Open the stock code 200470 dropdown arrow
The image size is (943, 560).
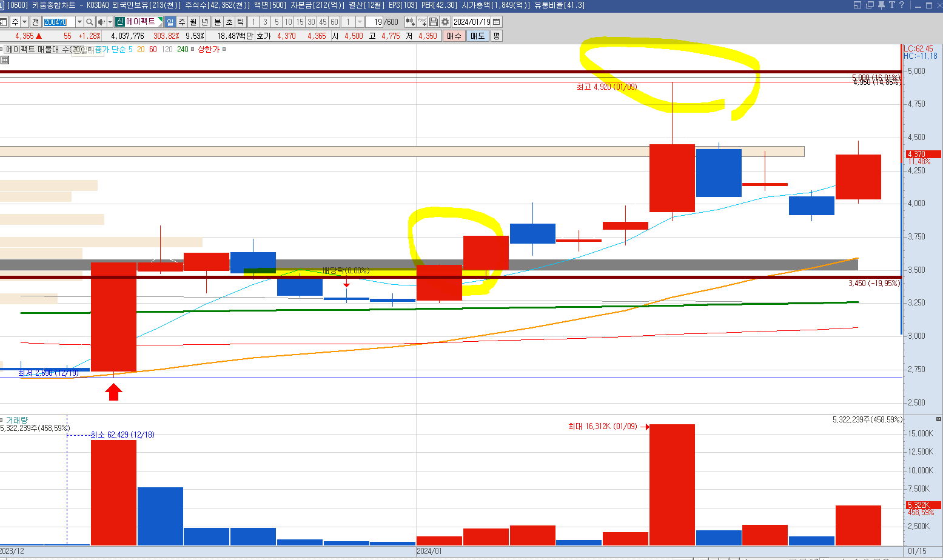pyautogui.click(x=79, y=22)
